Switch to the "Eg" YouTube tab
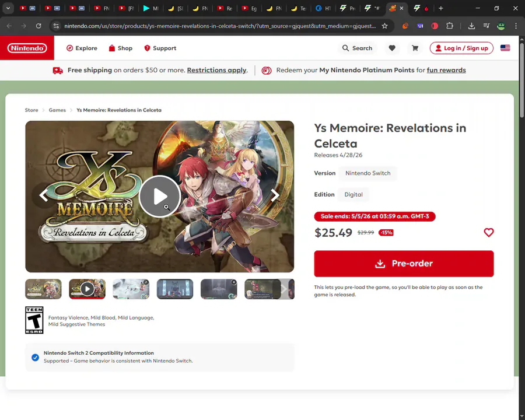This screenshot has width=525, height=420. point(250,8)
